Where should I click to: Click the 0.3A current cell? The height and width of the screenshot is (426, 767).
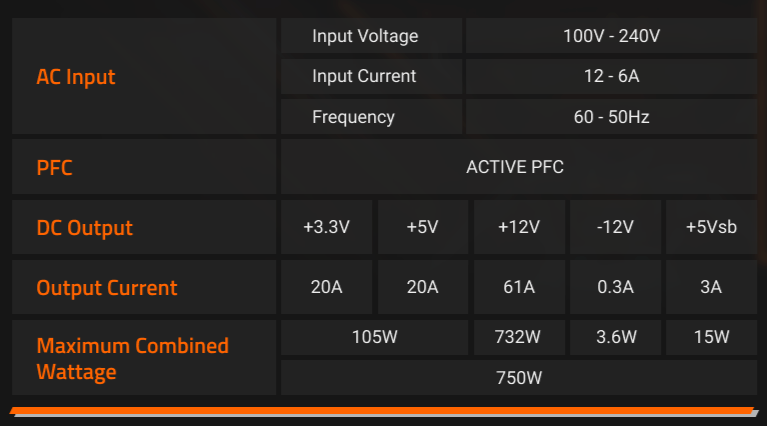(x=614, y=288)
